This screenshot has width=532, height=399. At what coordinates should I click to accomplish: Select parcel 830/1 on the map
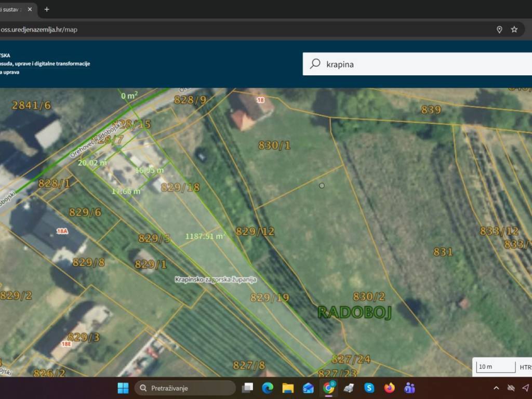[274, 145]
